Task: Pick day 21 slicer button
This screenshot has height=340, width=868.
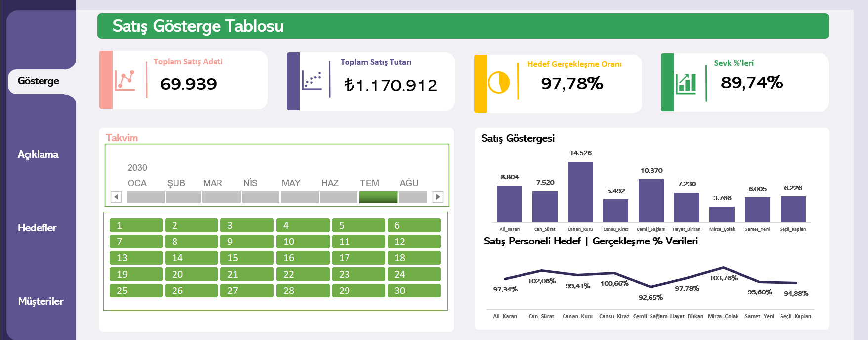Action: click(247, 274)
